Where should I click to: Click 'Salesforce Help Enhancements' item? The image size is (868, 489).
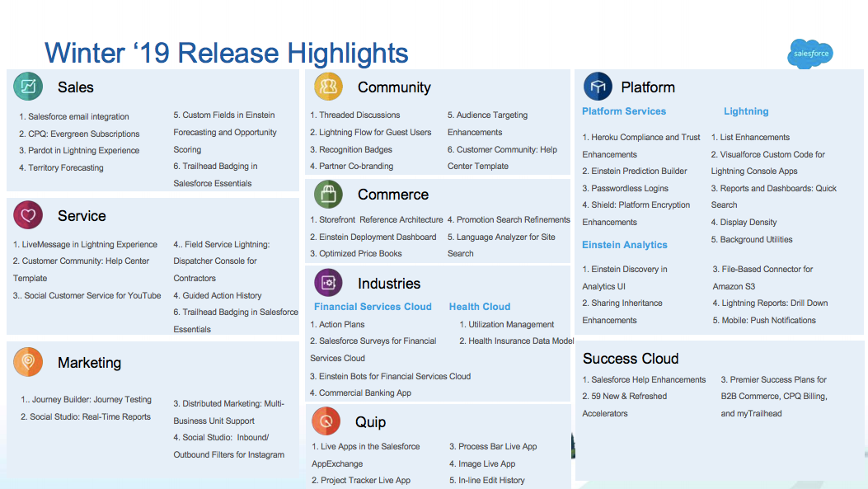pyautogui.click(x=644, y=380)
